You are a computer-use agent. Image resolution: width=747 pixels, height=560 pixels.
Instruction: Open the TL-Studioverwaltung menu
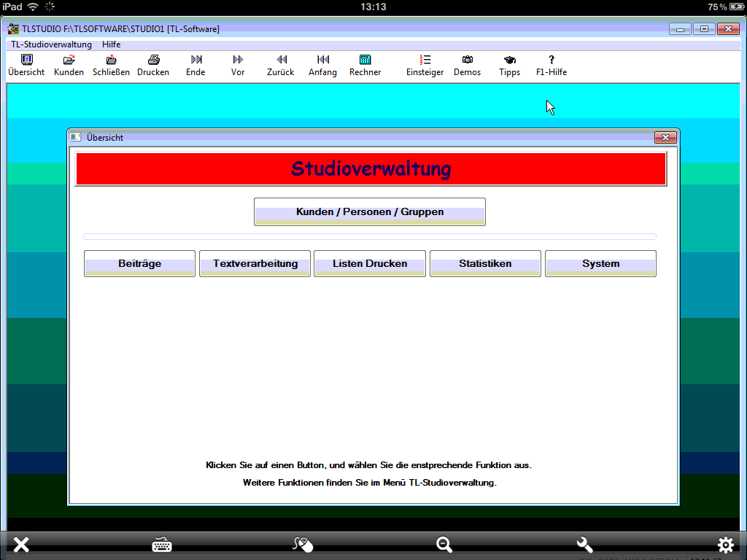(51, 44)
